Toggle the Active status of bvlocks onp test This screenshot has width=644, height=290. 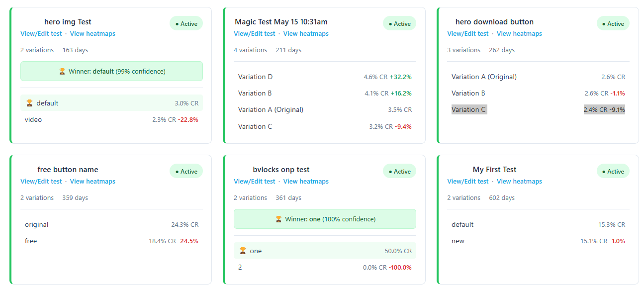tap(399, 171)
